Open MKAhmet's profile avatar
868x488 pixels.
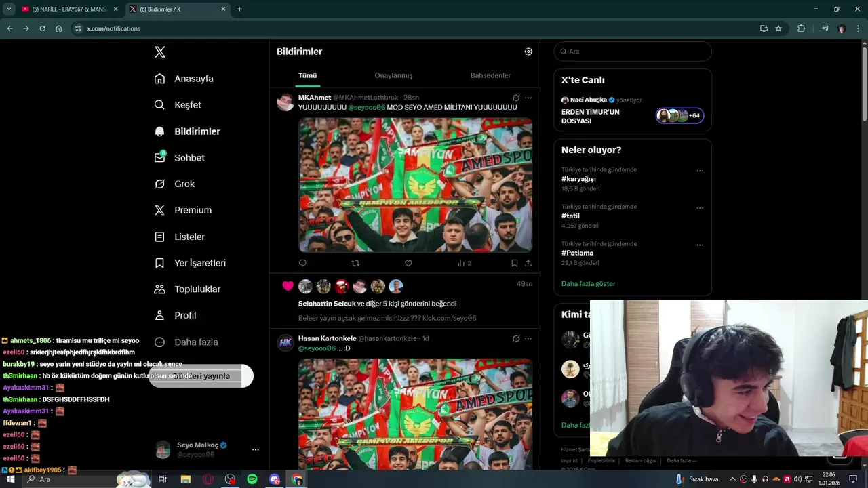point(285,102)
